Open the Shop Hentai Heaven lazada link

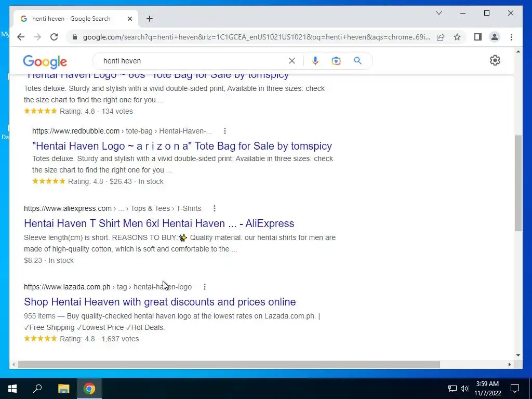click(160, 302)
